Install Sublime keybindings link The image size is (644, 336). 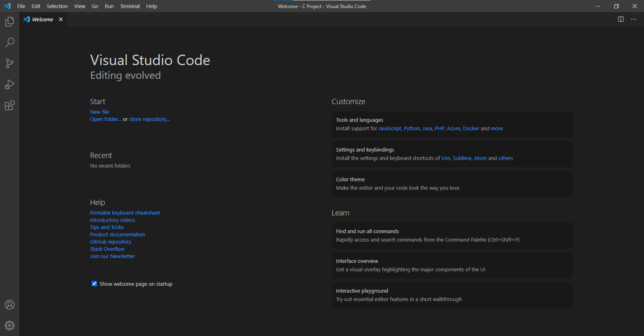[462, 158]
